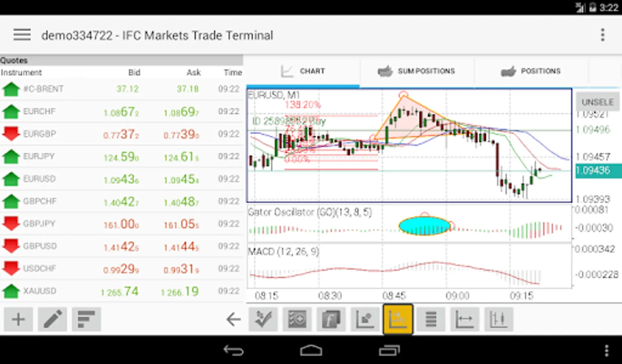Tap the EURUSD, M1 chart title
Viewport: 622px width, 364px height.
point(274,95)
